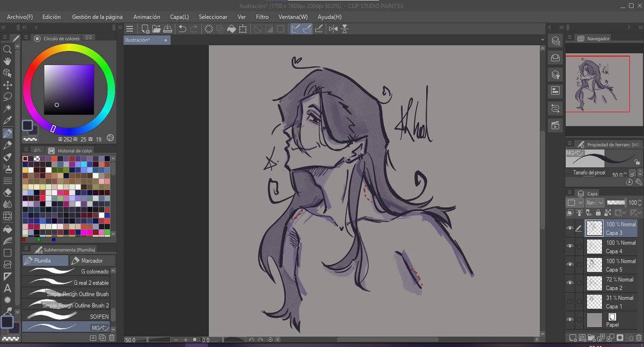Open the Filtro menu
Screen dimensions: 644x347
click(x=262, y=17)
